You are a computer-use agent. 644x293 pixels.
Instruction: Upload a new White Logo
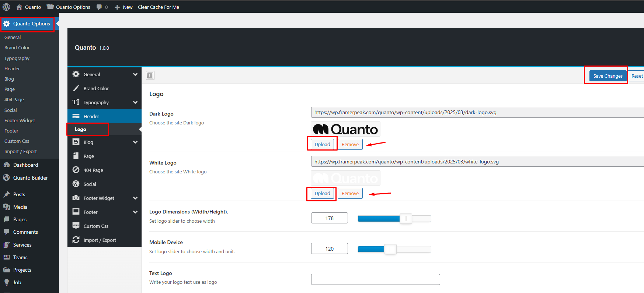click(x=322, y=193)
